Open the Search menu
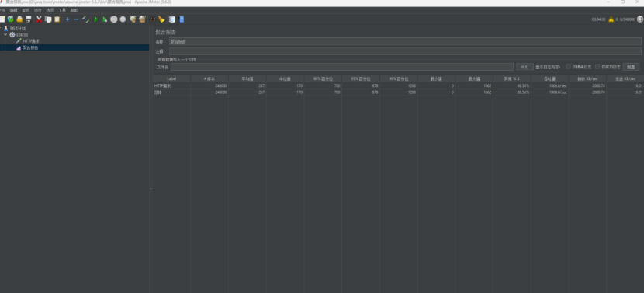The image size is (644, 293). (x=26, y=10)
